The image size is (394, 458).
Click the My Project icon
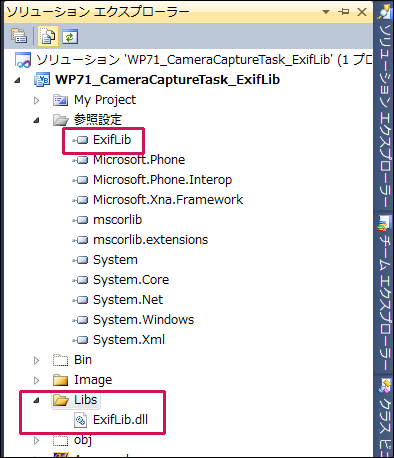(x=61, y=100)
